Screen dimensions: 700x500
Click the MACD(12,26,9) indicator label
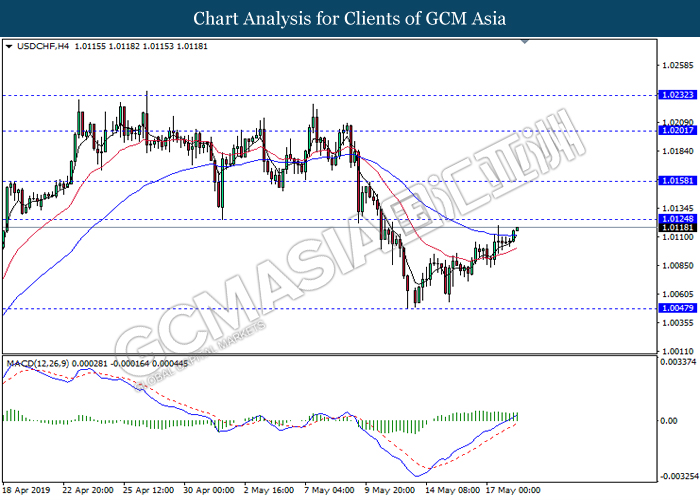pyautogui.click(x=38, y=364)
